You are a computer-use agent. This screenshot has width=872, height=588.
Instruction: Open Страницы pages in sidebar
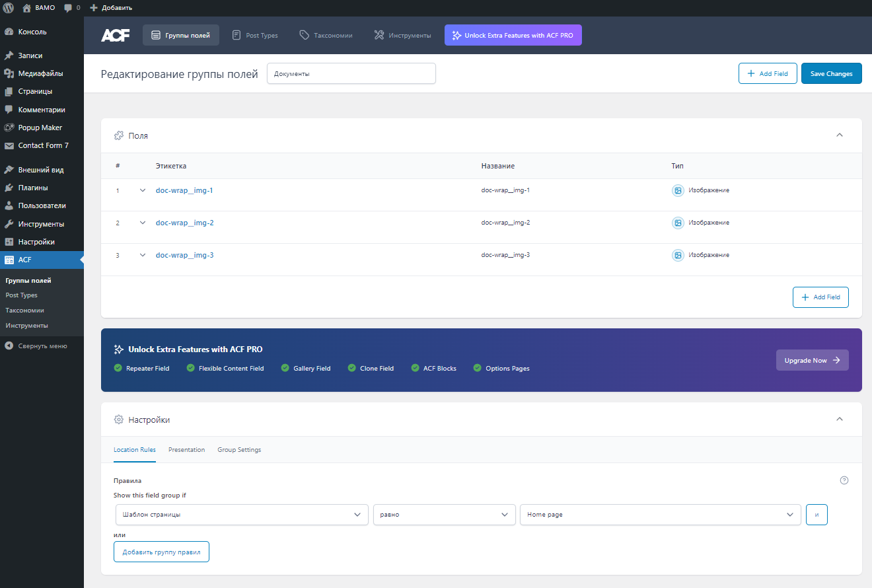[x=42, y=91]
